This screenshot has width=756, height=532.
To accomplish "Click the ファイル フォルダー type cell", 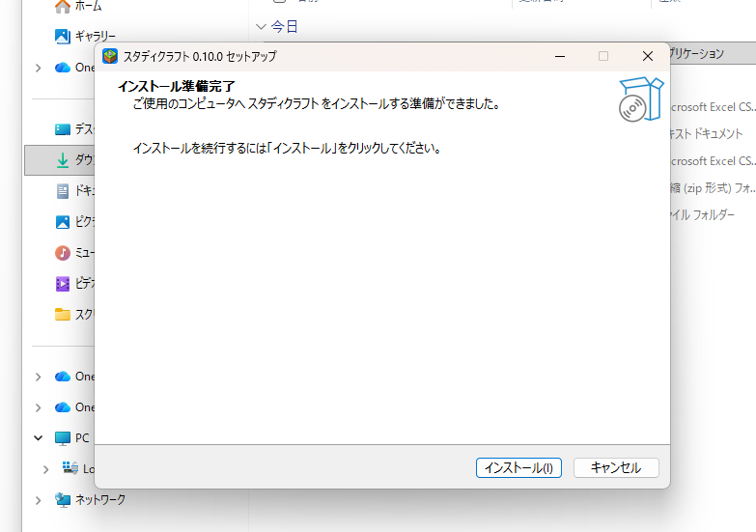I will click(x=703, y=214).
